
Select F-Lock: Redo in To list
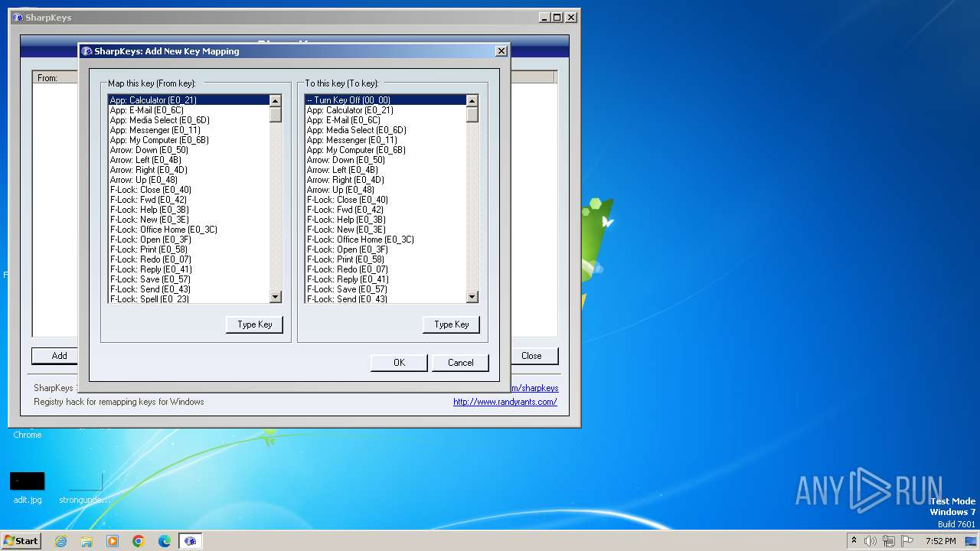tap(386, 269)
